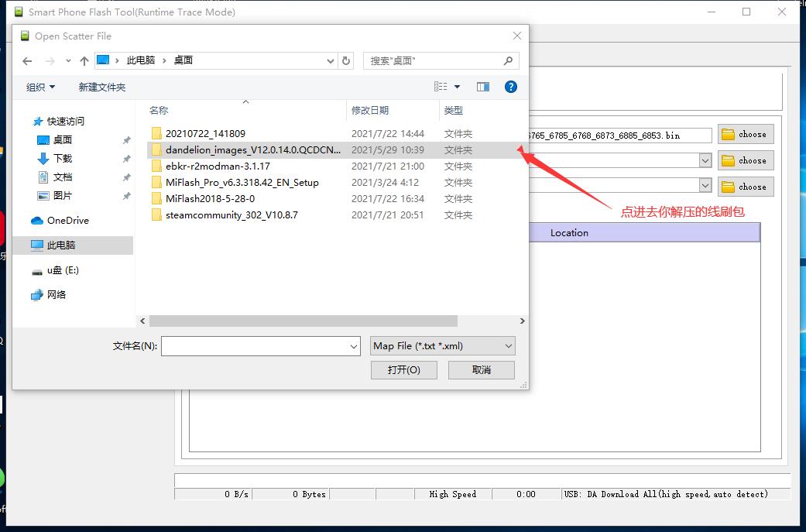Select MiFlash2018-5-28-0 folder
Viewport: 806px width, 532px height.
click(x=211, y=198)
